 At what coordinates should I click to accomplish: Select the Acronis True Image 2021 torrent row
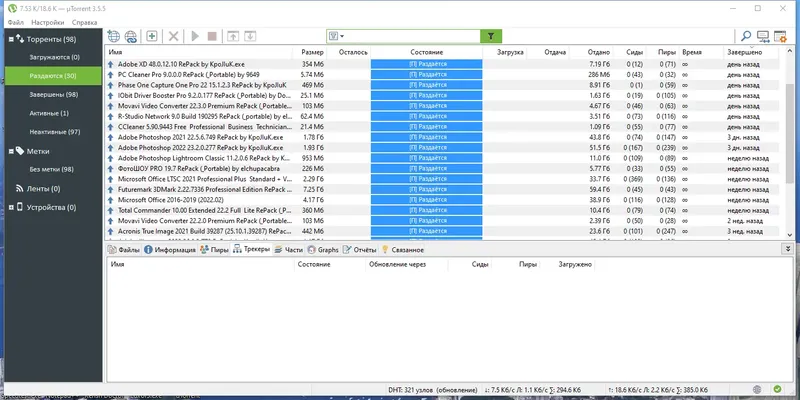pos(442,231)
